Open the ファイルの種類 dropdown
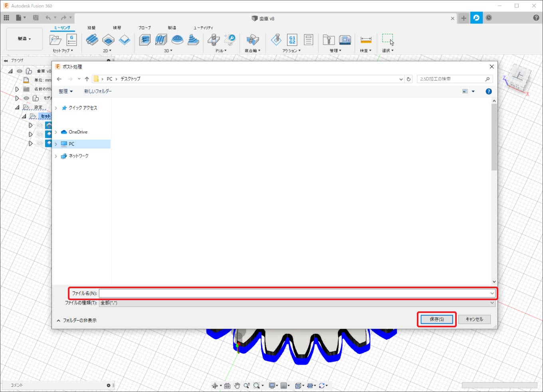The width and height of the screenshot is (543, 392). point(295,303)
